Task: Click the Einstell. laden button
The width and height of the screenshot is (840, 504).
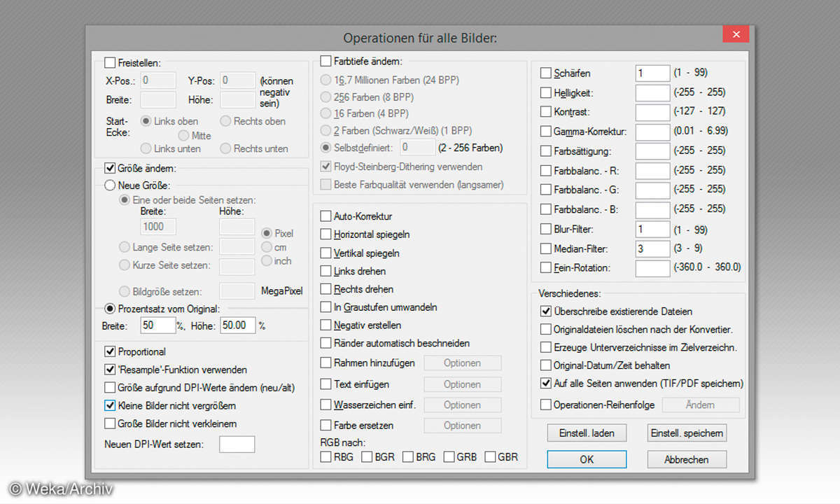Action: click(x=587, y=433)
